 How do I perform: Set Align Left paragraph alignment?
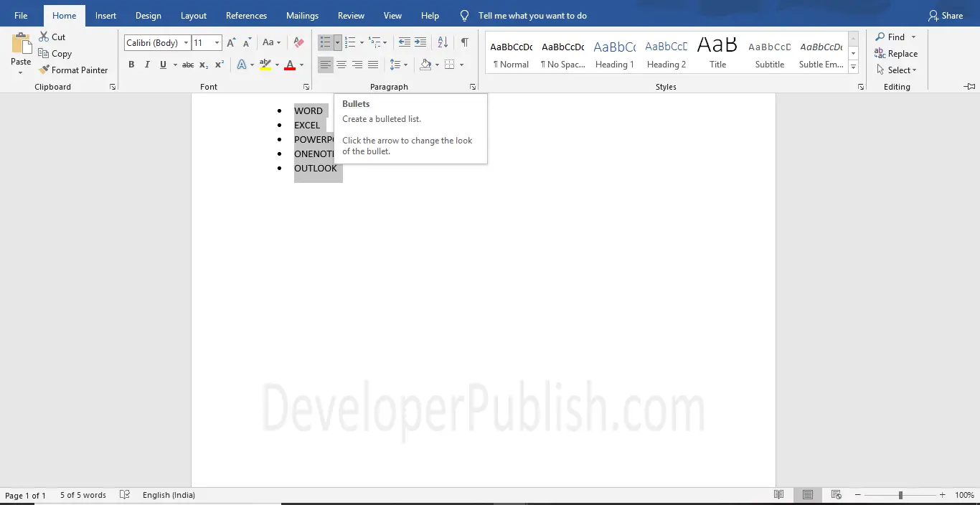tap(326, 65)
